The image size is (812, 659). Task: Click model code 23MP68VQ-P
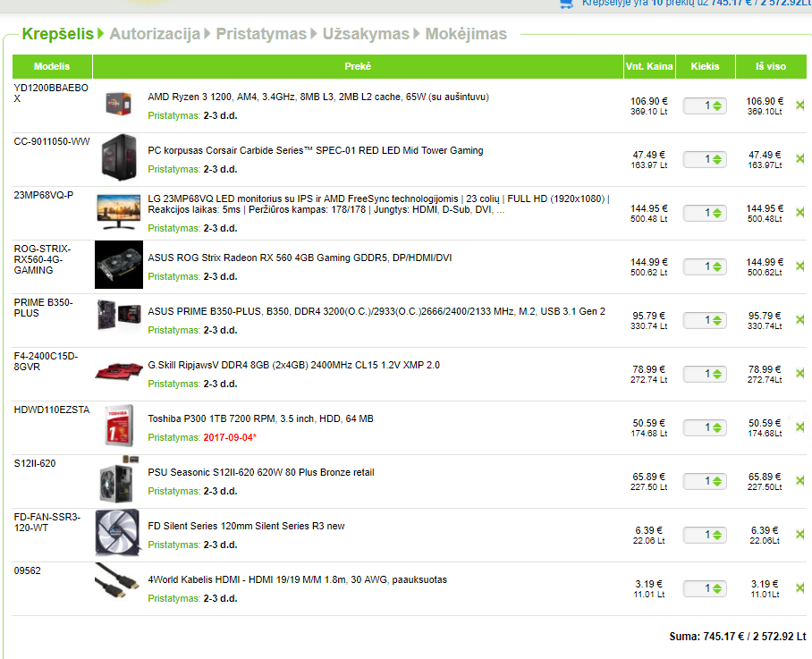44,195
